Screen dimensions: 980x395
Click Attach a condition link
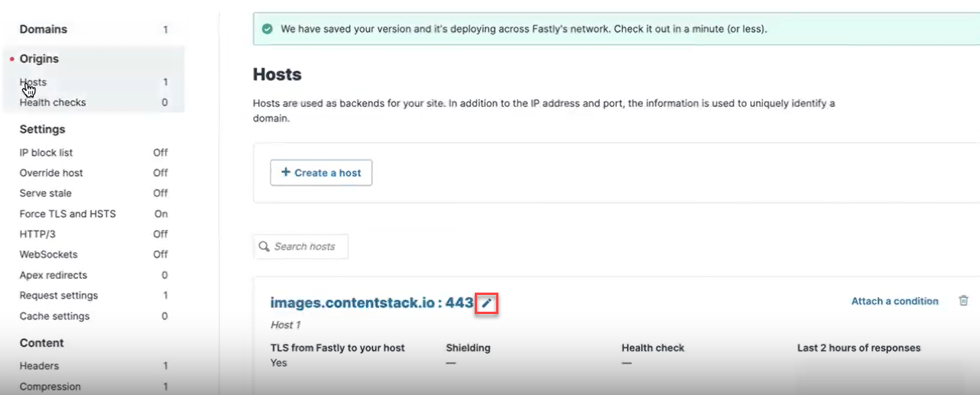894,301
